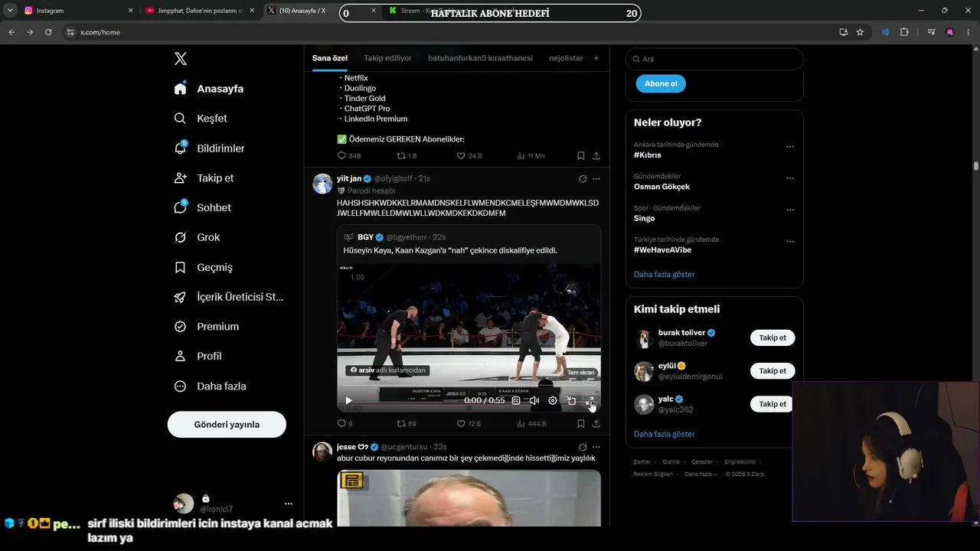This screenshot has height=551, width=980.
Task: Follow eylül with Takip et
Action: click(773, 370)
